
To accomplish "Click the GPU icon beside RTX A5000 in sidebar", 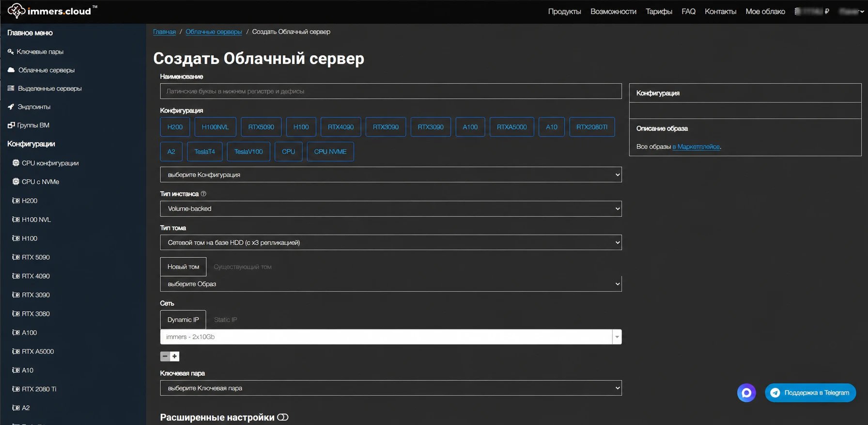I will [x=16, y=351].
